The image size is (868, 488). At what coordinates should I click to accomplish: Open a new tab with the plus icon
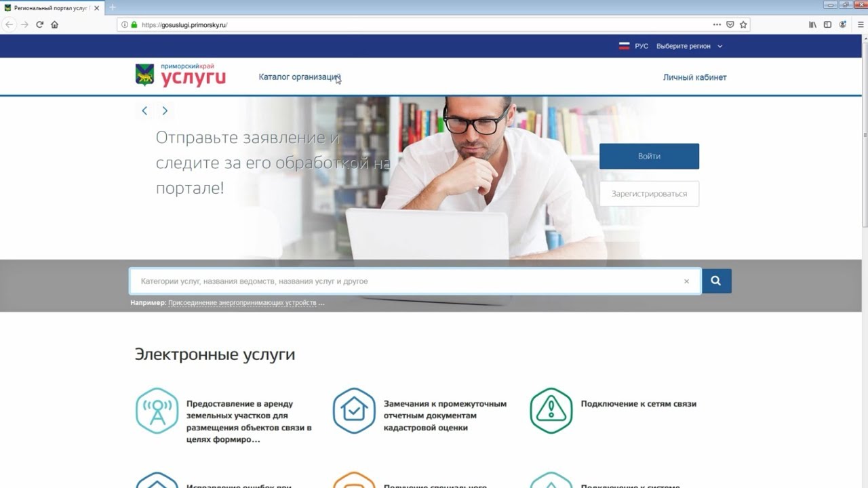pyautogui.click(x=113, y=7)
